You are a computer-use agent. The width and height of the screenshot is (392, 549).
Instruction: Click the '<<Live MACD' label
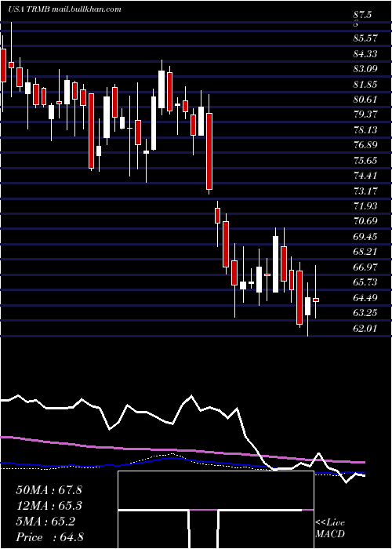point(330,529)
